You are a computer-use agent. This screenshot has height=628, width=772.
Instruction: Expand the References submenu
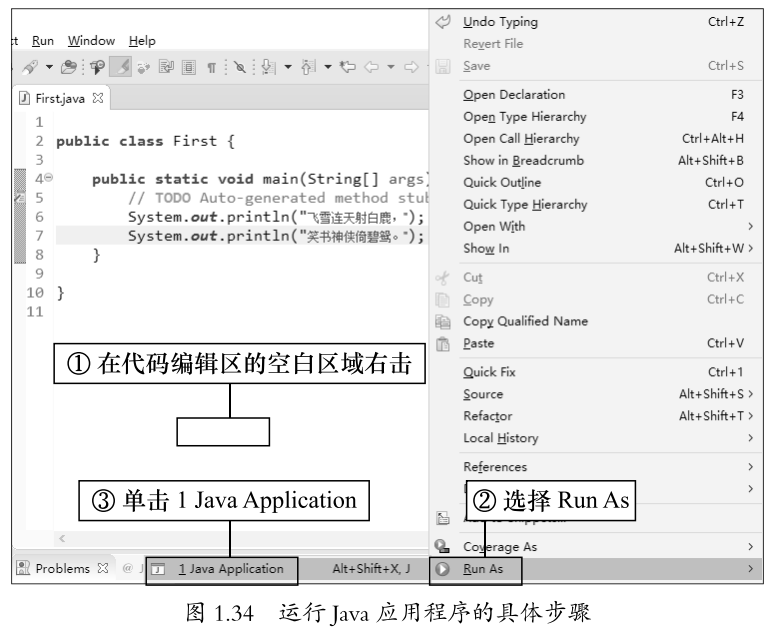pyautogui.click(x=595, y=467)
